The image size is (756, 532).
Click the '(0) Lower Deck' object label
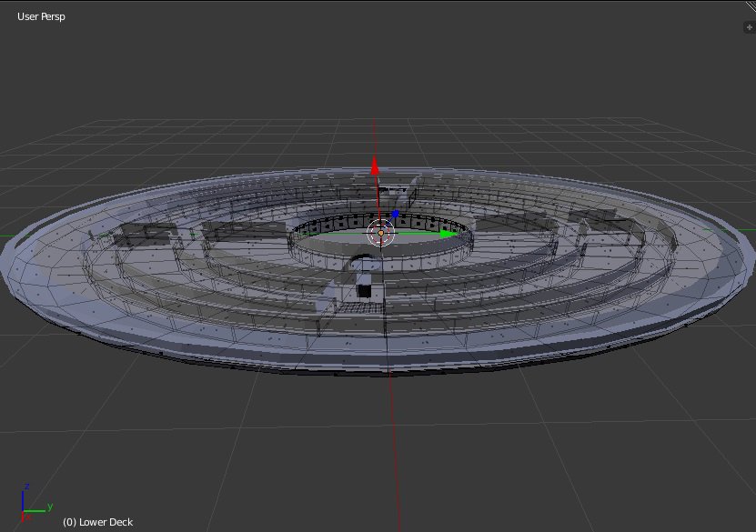98,522
